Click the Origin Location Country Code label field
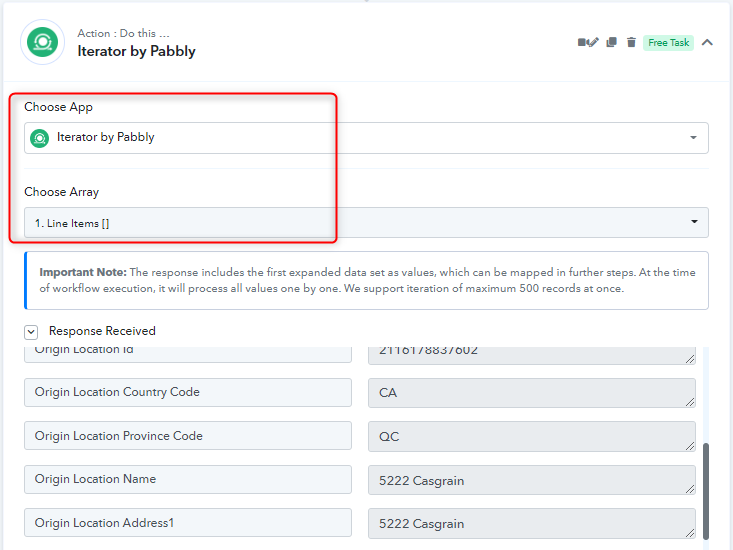Image resolution: width=733 pixels, height=550 pixels. pyautogui.click(x=188, y=392)
